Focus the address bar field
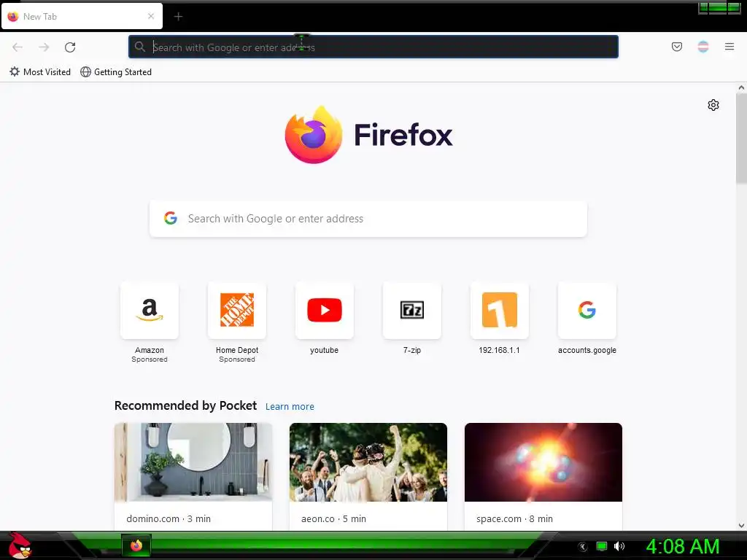The height and width of the screenshot is (560, 747). 373,47
